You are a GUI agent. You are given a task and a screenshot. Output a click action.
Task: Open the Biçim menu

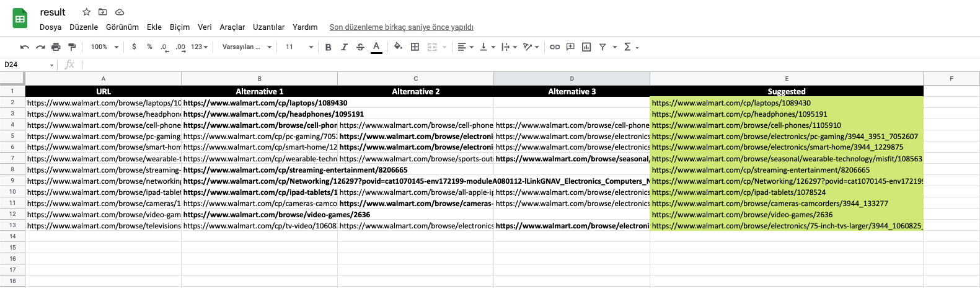[x=180, y=27]
